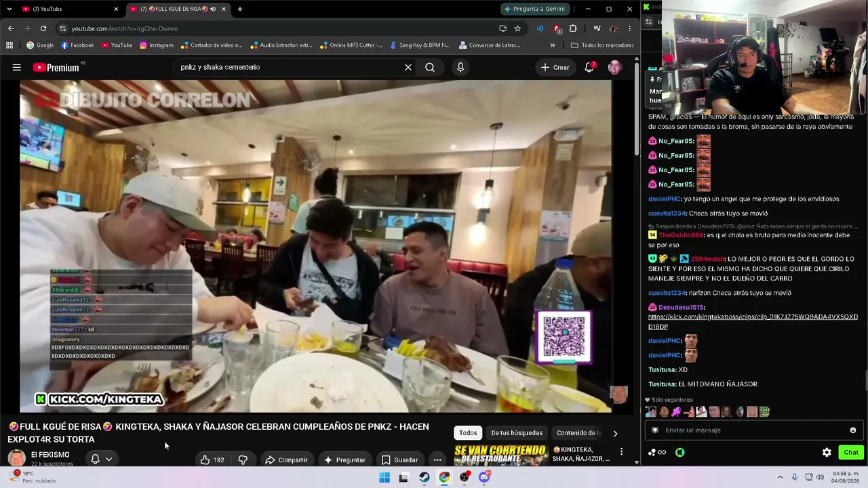Open the kick.com clip link from Desudesu1515
Screen dimensions: 868x488
click(x=753, y=322)
